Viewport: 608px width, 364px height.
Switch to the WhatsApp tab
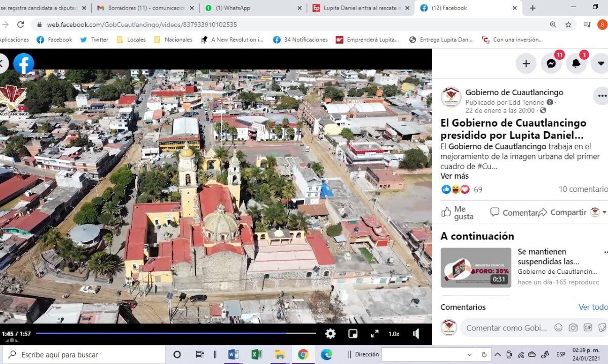252,8
